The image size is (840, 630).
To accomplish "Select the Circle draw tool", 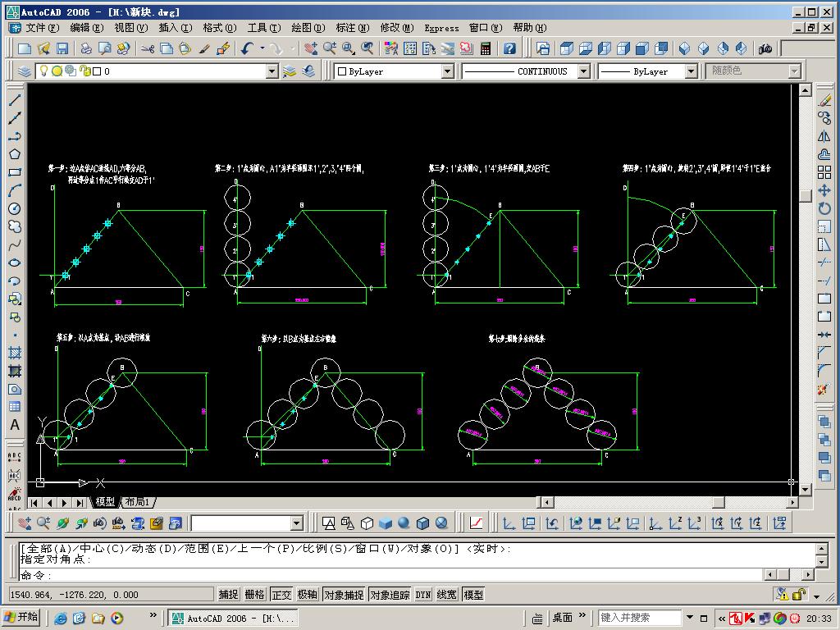I will [15, 209].
